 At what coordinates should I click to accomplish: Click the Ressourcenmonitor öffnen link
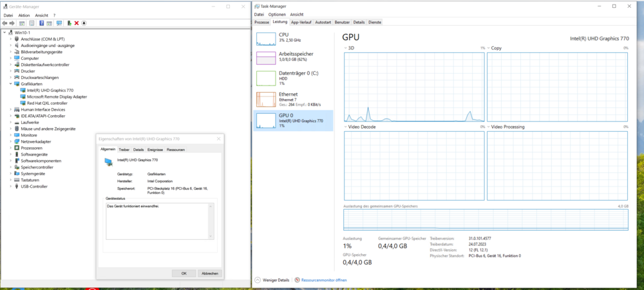(x=324, y=280)
